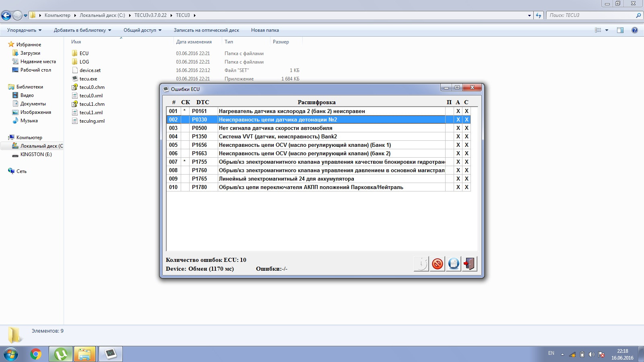
Task: Click the TECU diagnostic app taskbar button
Action: 110,354
